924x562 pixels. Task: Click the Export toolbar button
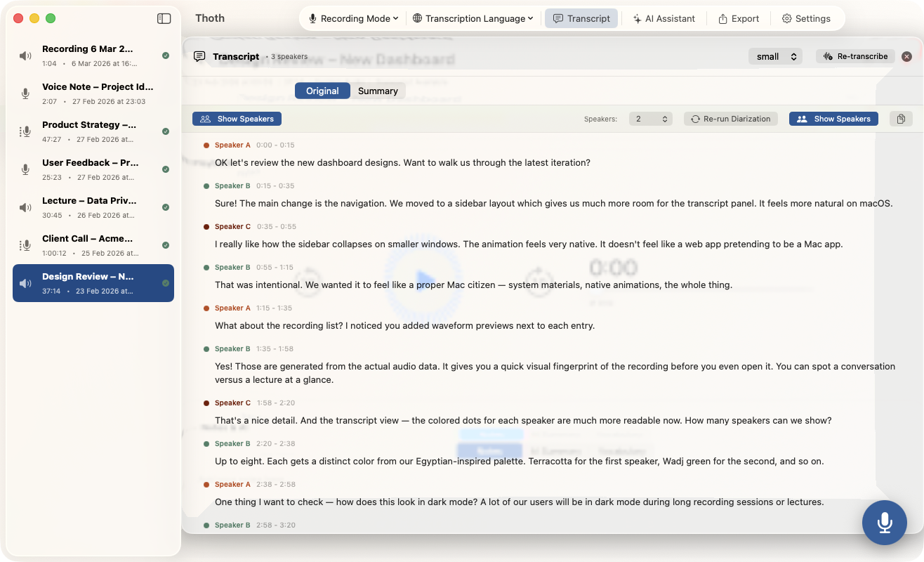[x=738, y=19]
